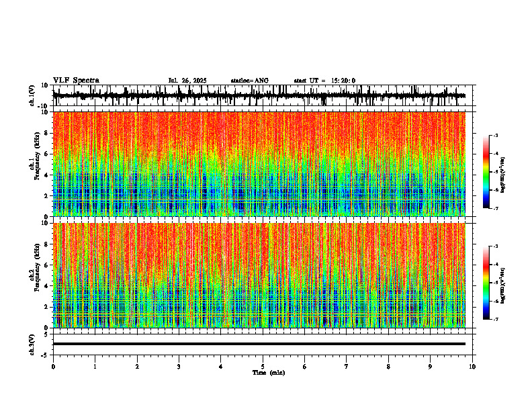Viewport: 532px width, 411px height.
Task: Click the ch.2 spectrogram color scale bar
Action: coord(486,283)
